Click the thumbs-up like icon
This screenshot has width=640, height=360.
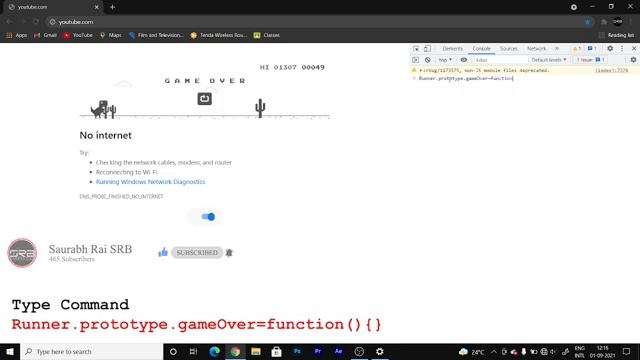coord(163,252)
